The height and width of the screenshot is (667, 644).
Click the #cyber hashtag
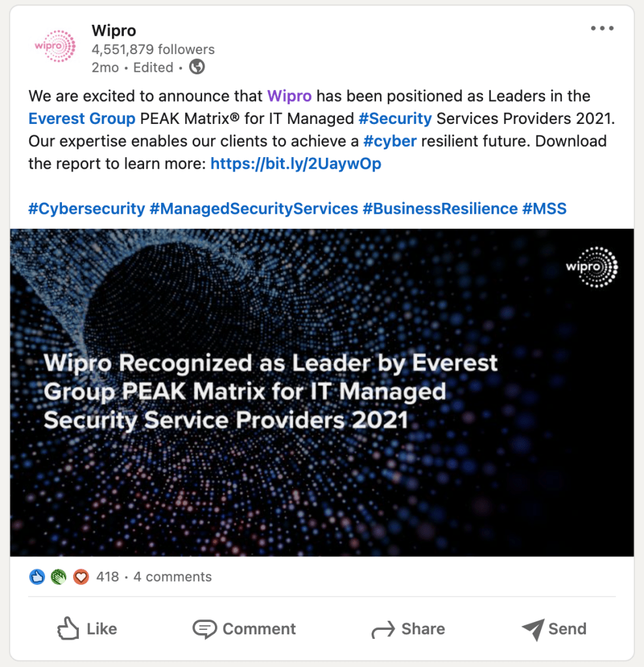pyautogui.click(x=390, y=141)
